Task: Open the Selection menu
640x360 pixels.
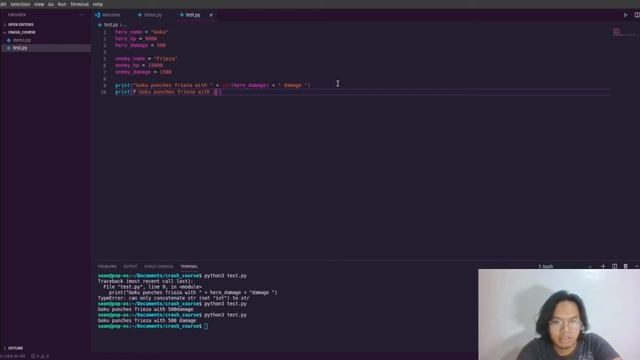Action: click(20, 4)
